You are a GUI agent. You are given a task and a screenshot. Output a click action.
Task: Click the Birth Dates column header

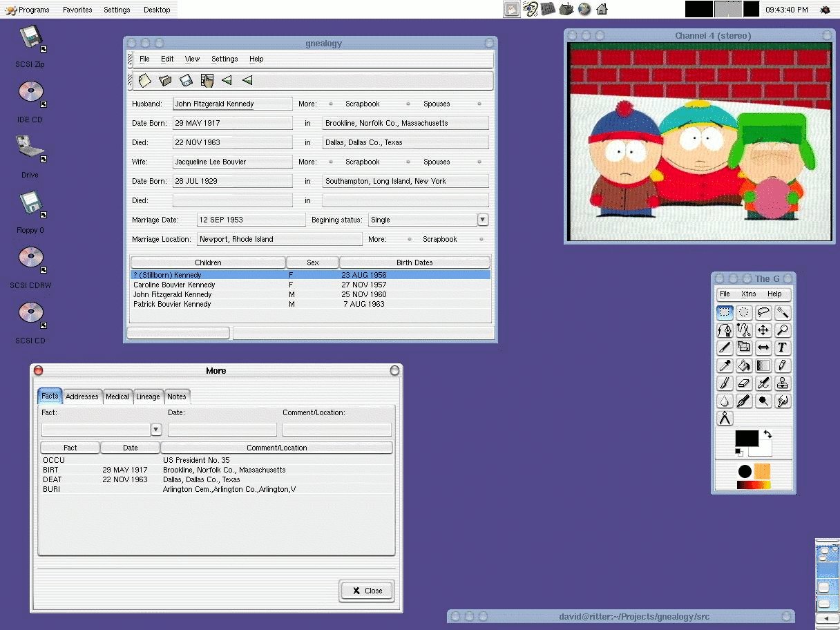pyautogui.click(x=414, y=262)
